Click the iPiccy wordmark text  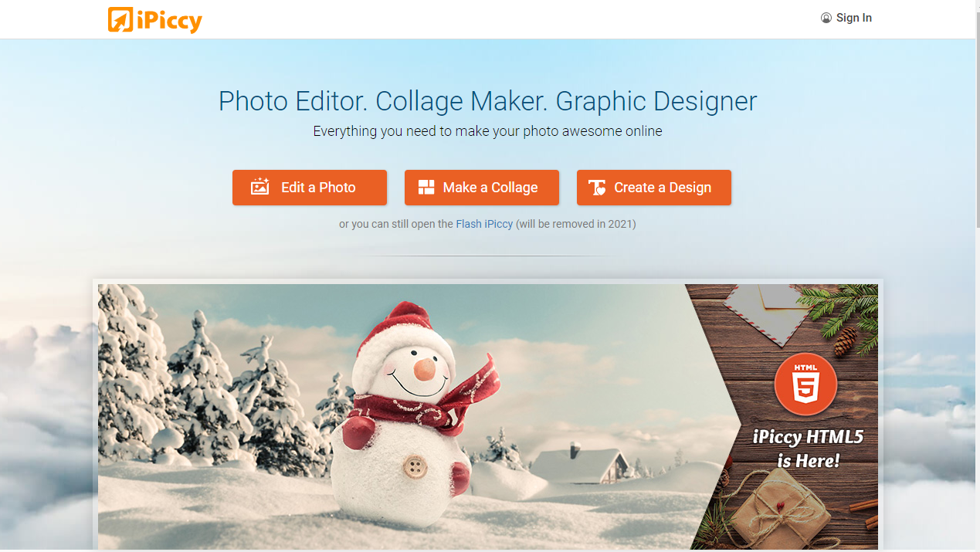[169, 21]
